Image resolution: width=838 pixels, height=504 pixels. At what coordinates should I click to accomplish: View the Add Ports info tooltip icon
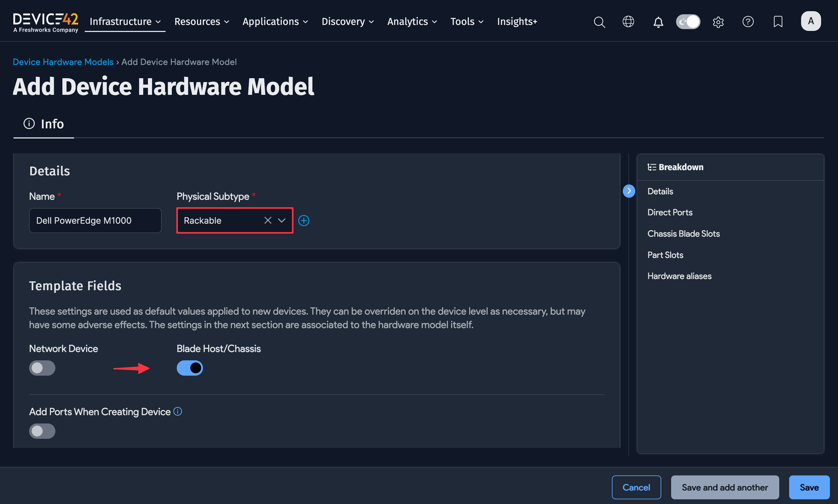coord(178,411)
